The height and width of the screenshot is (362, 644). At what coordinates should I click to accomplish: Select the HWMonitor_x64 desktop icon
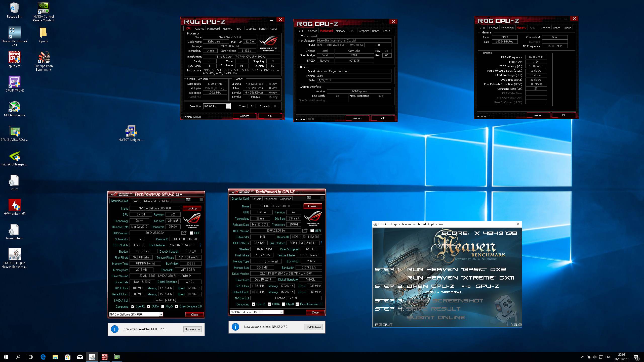coord(14,207)
